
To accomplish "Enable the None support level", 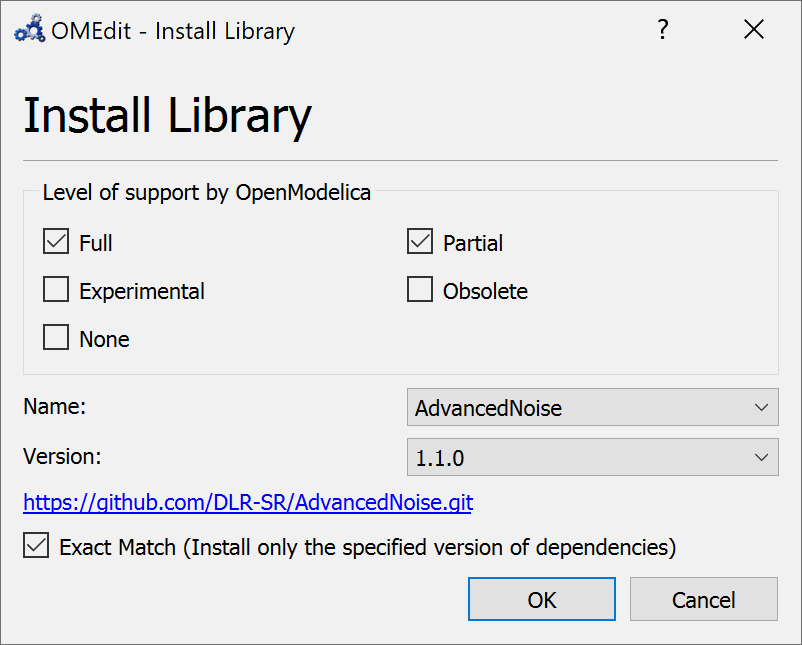I will [56, 337].
